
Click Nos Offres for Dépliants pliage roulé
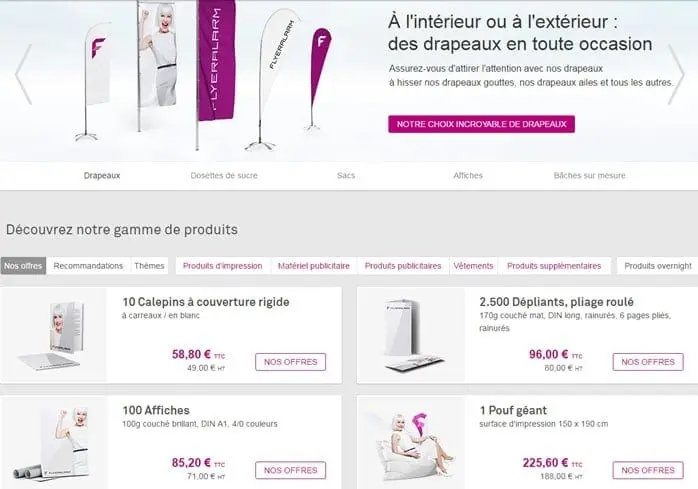tap(648, 362)
